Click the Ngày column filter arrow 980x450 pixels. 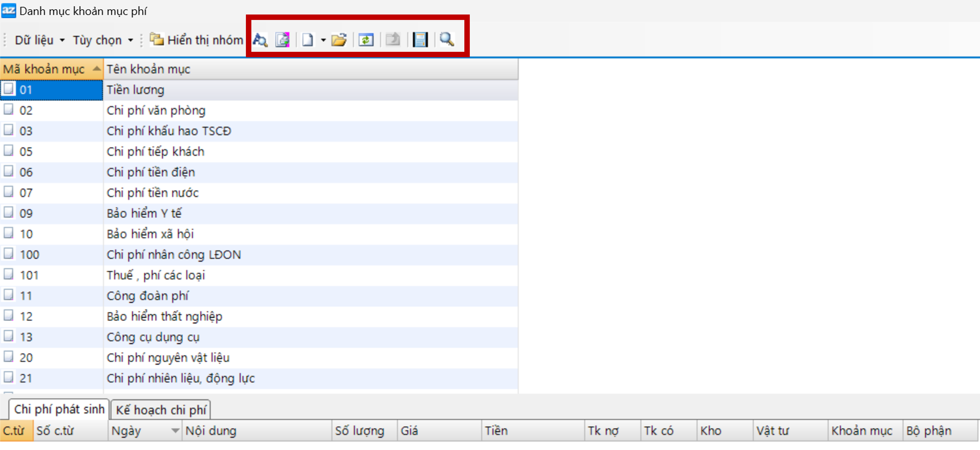tap(175, 431)
